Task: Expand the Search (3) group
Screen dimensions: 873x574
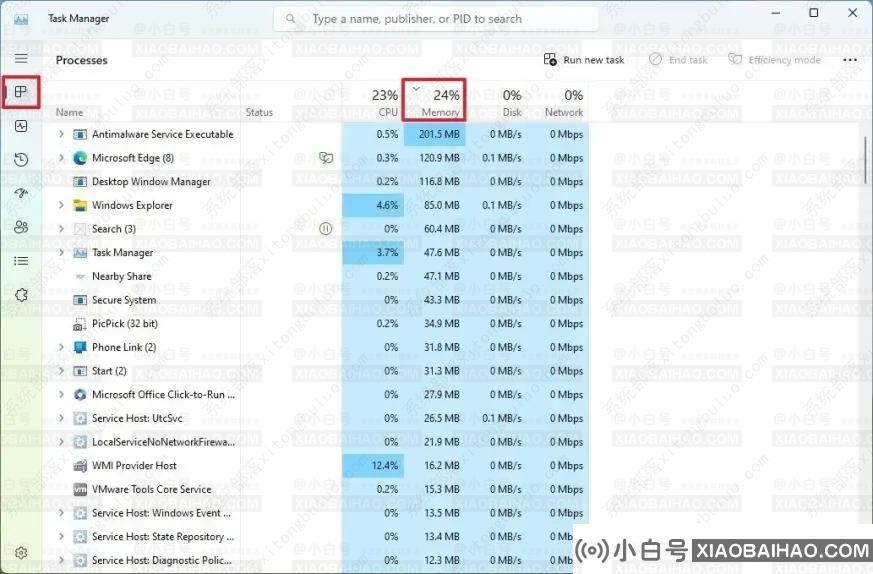Action: pos(61,229)
